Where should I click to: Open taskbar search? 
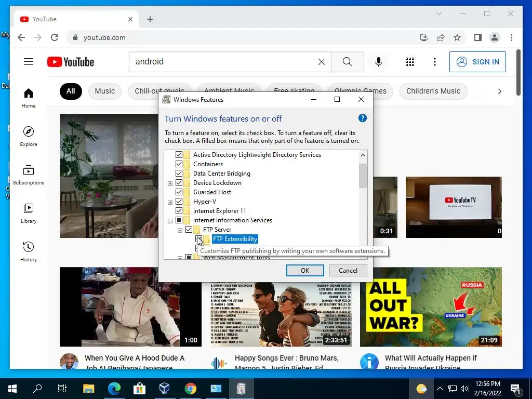(37, 389)
